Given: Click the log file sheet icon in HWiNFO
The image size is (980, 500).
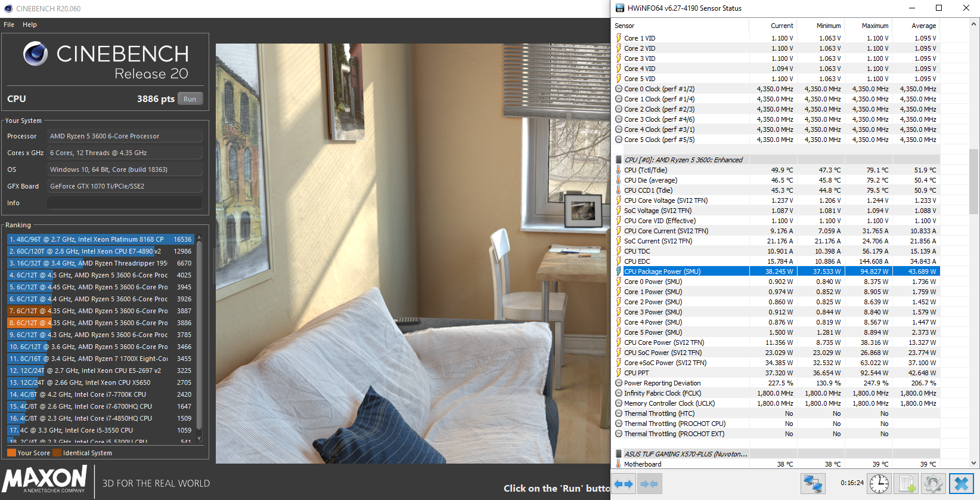Looking at the screenshot, I should (x=907, y=484).
